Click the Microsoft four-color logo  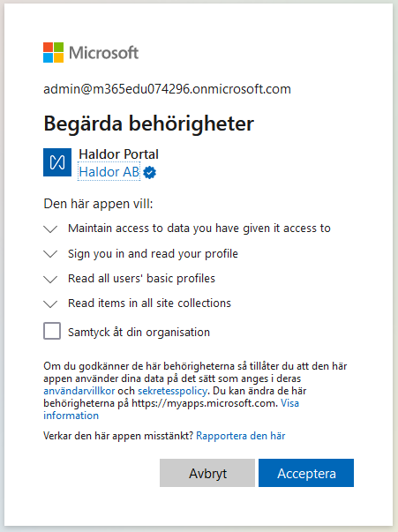coord(53,53)
